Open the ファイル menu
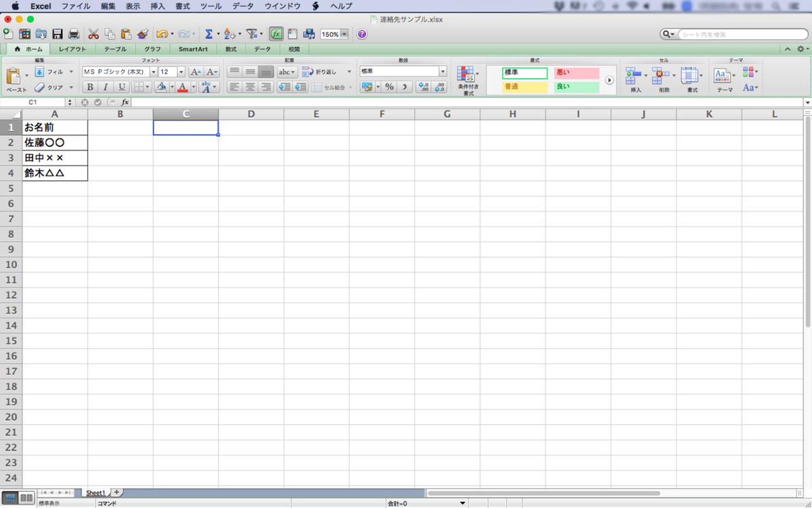Image resolution: width=812 pixels, height=508 pixels. point(76,6)
